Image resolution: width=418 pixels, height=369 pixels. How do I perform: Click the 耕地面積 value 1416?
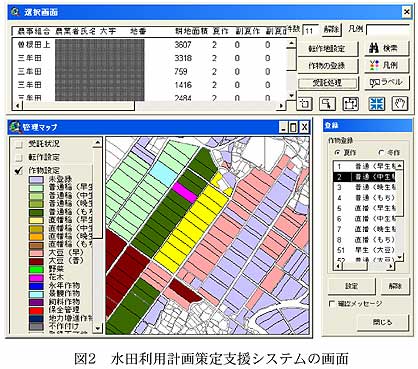click(183, 85)
